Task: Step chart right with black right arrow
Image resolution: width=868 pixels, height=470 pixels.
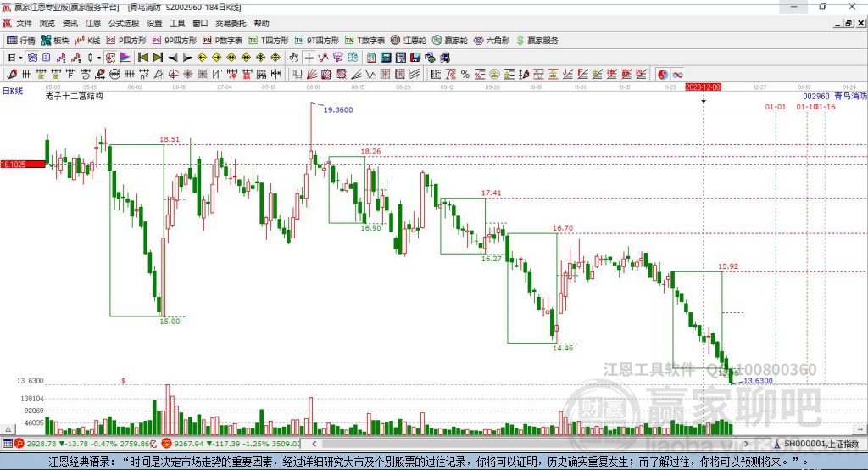Action: click(x=187, y=58)
